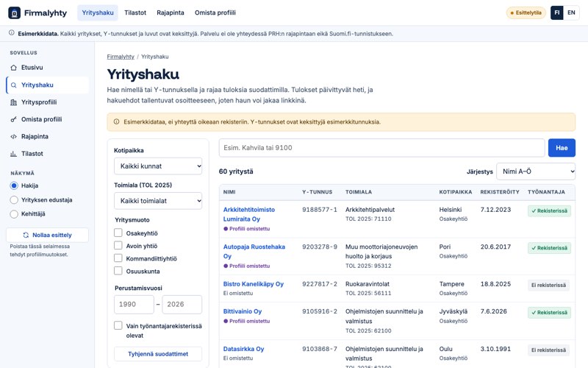Screen dimensions: 588x368
Task: Select the Yrityksen edustaja radio button
Action: pyautogui.click(x=14, y=199)
